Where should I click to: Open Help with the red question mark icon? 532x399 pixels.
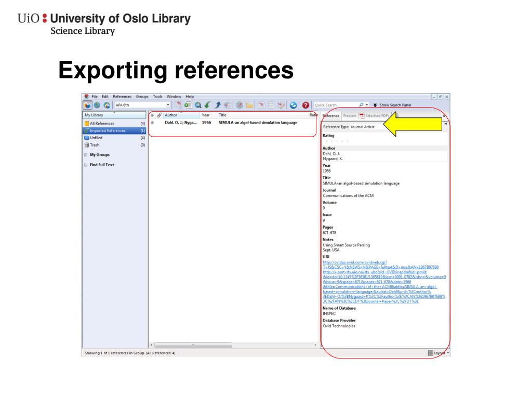(305, 105)
